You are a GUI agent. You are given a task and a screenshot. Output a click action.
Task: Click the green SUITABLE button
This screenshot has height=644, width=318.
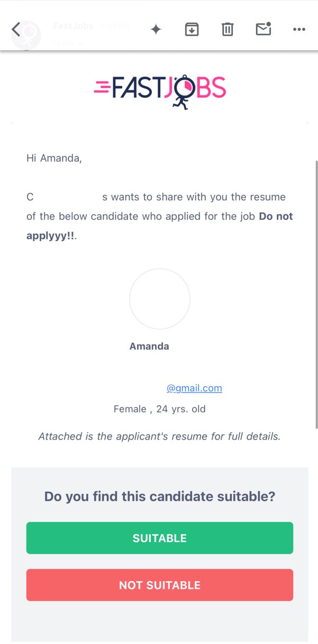point(160,538)
